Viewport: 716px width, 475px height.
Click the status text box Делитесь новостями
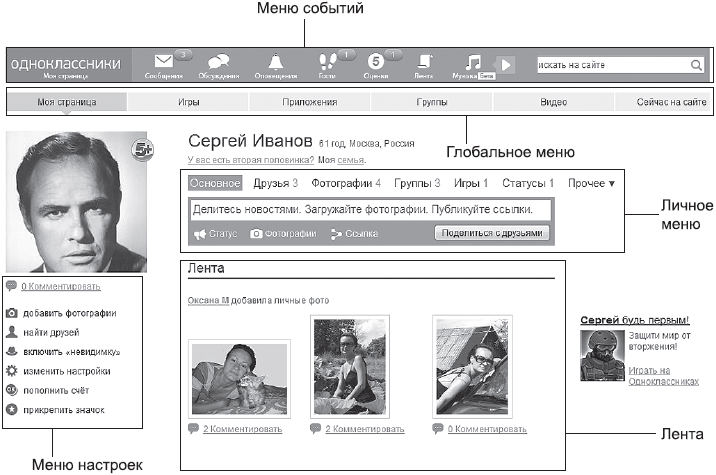370,210
